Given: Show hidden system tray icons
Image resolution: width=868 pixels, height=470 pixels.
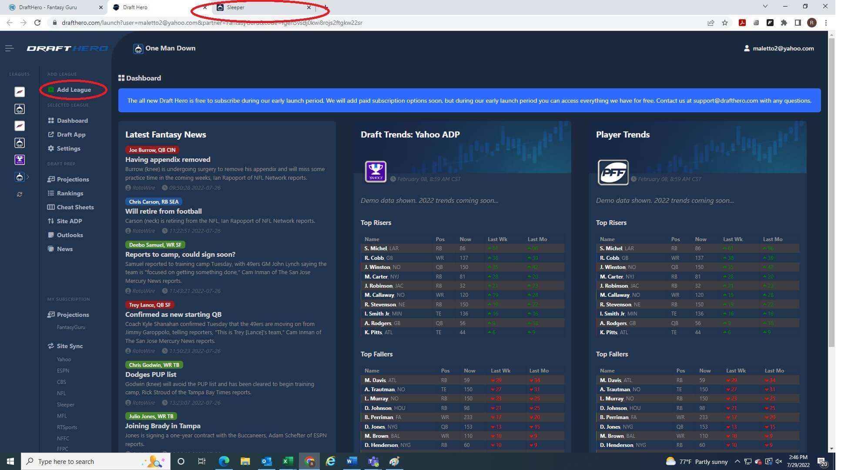Looking at the screenshot, I should 737,461.
